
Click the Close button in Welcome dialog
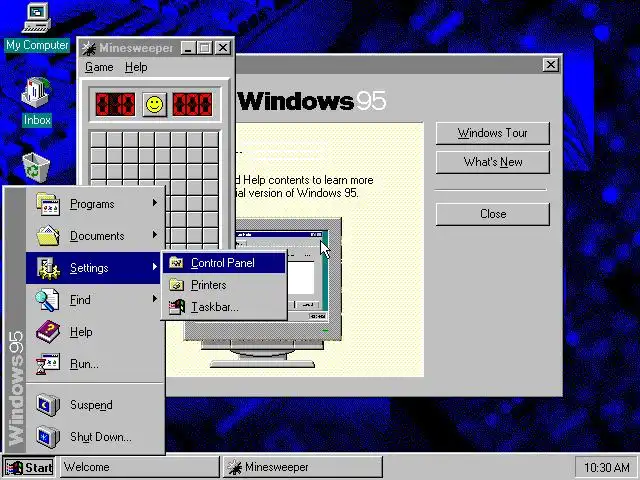coord(493,214)
